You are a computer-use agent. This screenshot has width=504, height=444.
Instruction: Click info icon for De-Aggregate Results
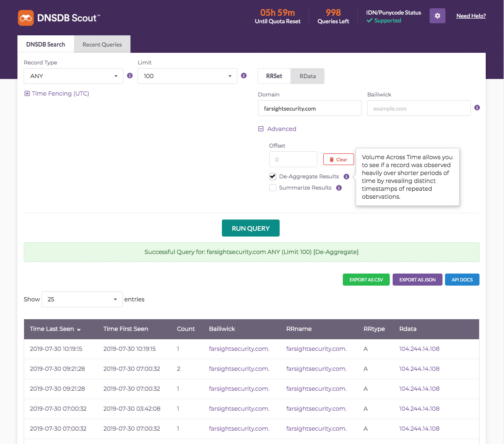[x=347, y=177]
